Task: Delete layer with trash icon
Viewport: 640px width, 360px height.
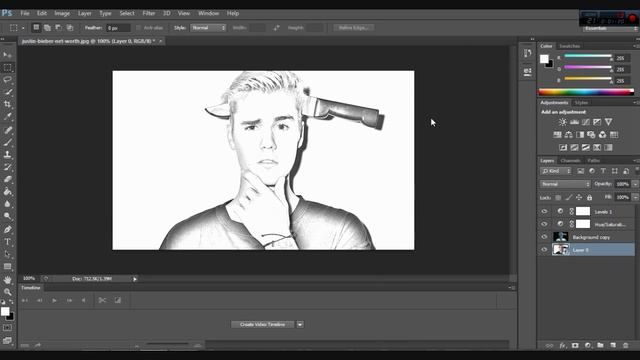Action: pyautogui.click(x=625, y=345)
